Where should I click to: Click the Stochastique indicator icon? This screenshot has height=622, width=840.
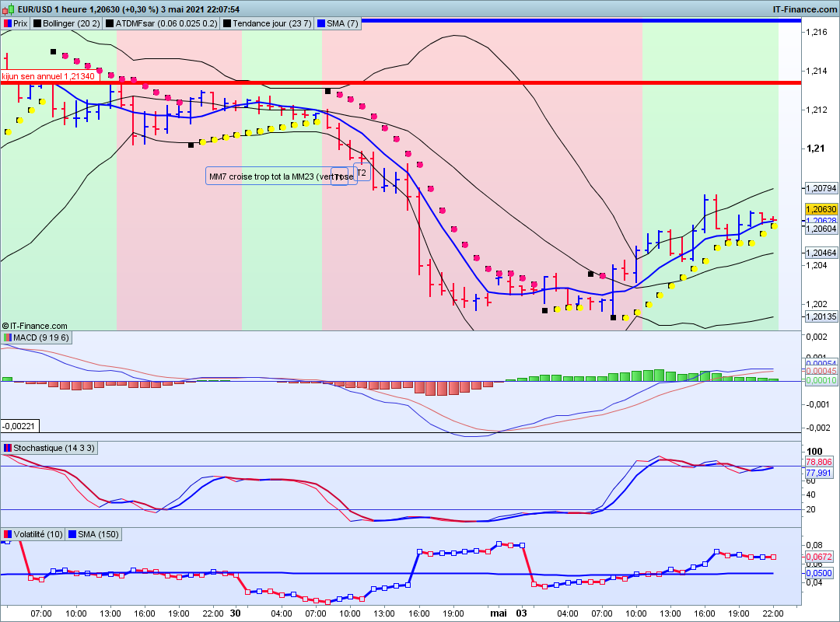[x=8, y=448]
